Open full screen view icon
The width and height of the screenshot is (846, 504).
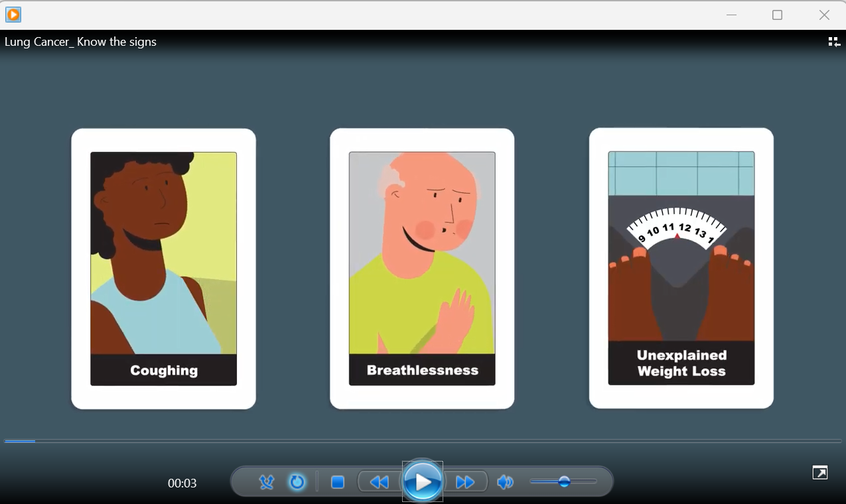[x=820, y=472]
